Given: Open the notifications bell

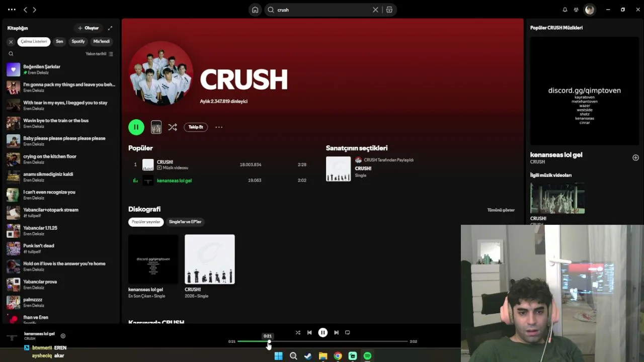Looking at the screenshot, I should click(x=565, y=10).
